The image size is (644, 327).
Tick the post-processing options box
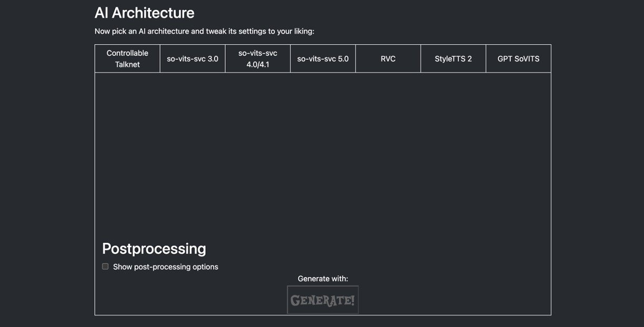105,267
